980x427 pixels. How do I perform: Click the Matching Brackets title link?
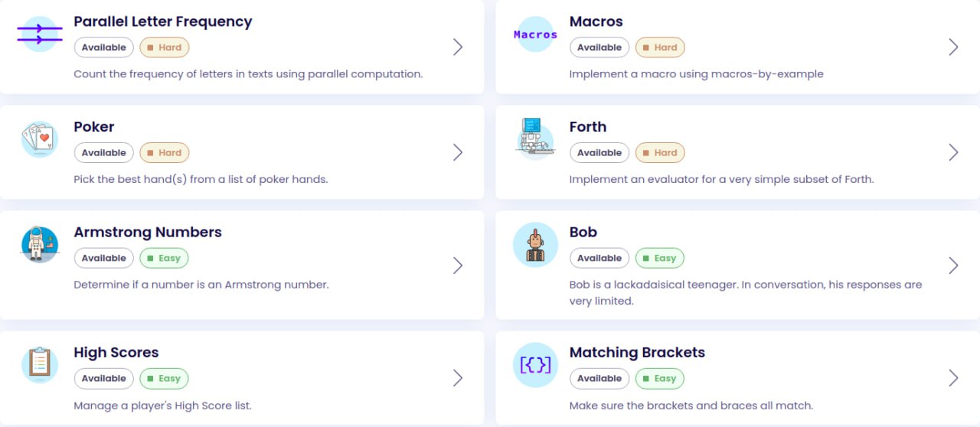coord(637,352)
